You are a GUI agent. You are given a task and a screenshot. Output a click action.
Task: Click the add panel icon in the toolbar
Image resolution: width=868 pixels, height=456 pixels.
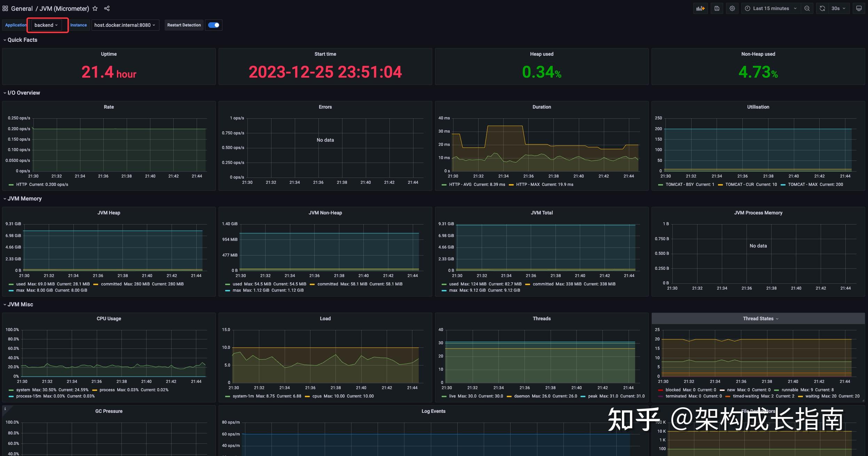point(701,8)
